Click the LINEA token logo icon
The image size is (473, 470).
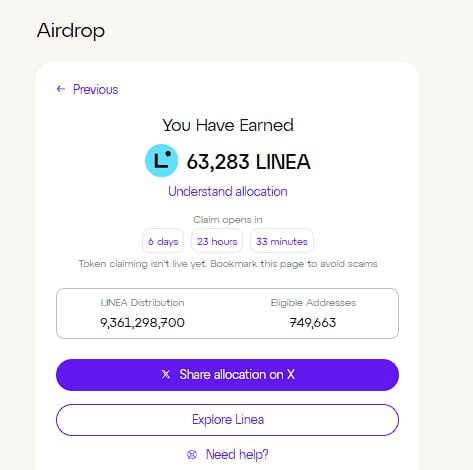161,160
